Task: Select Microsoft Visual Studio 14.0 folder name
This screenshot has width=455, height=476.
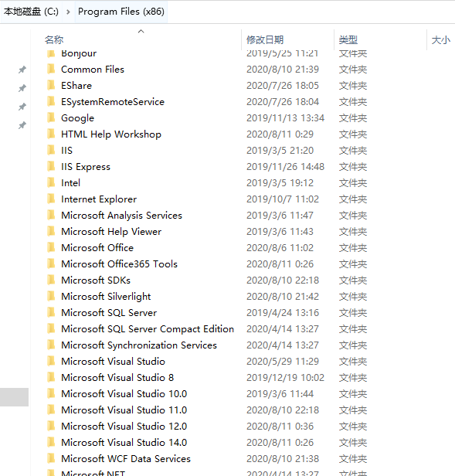Action: (124, 442)
